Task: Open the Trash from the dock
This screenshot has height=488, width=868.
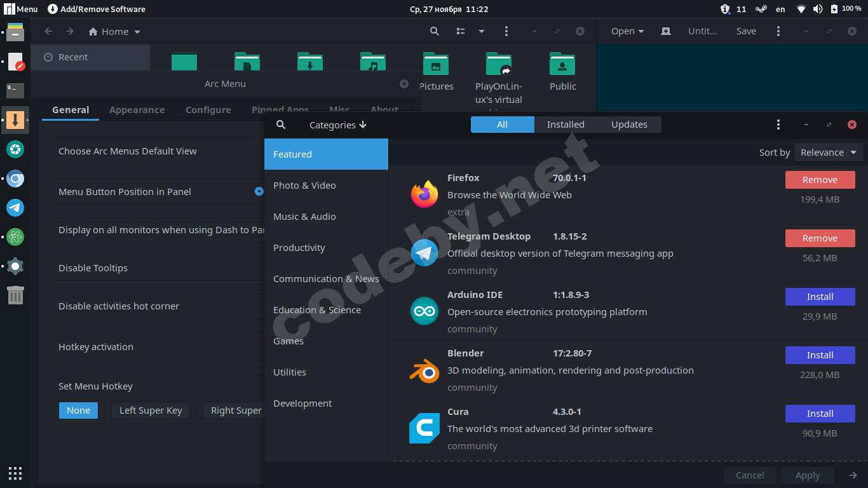Action: pos(15,295)
